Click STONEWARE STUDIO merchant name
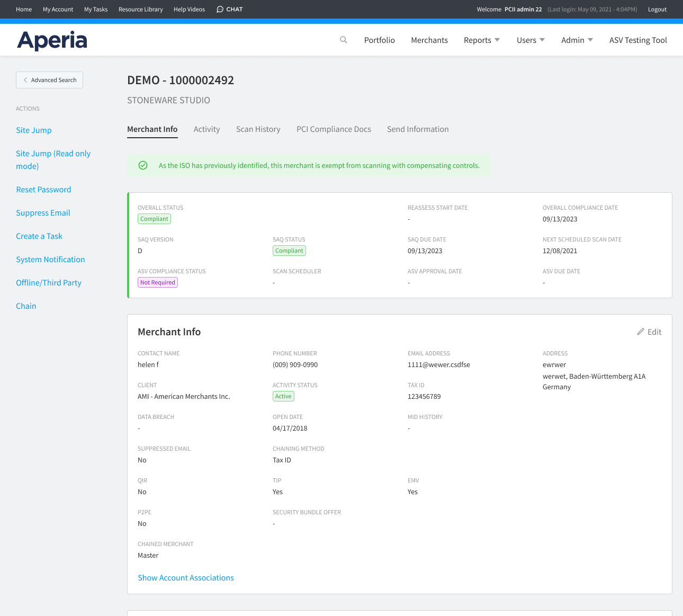Screen dimensions: 683x616 tap(168, 100)
